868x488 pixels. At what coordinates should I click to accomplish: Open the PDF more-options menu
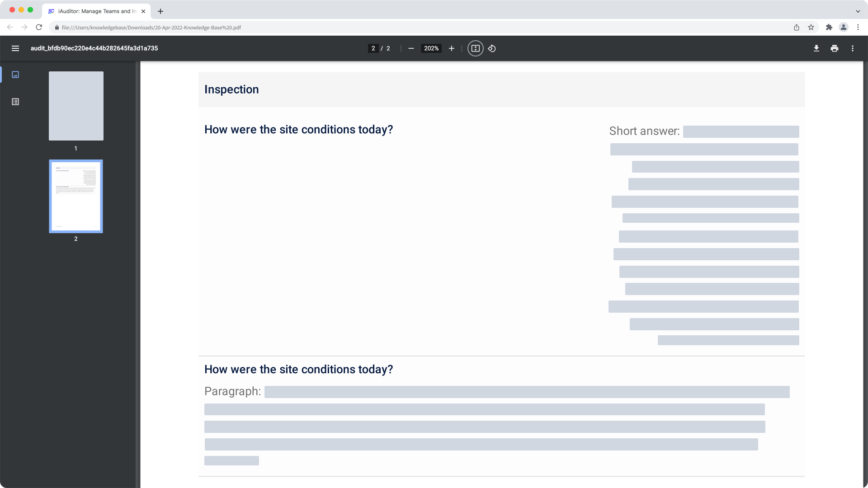pos(853,48)
